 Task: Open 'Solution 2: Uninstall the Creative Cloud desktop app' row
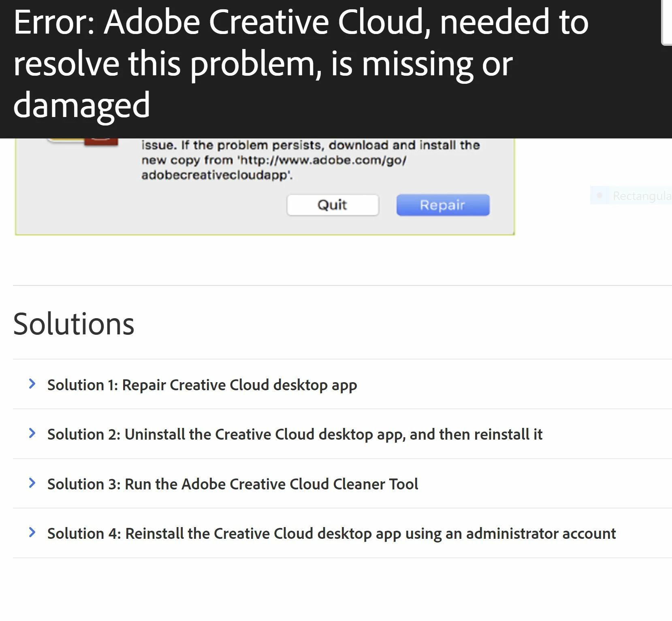[x=294, y=434]
